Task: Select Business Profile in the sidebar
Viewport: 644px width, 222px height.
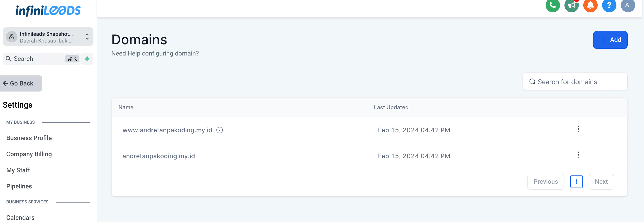Action: point(29,138)
